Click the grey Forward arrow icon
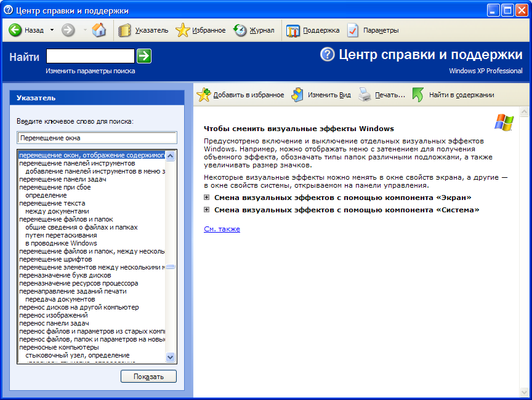 point(68,30)
